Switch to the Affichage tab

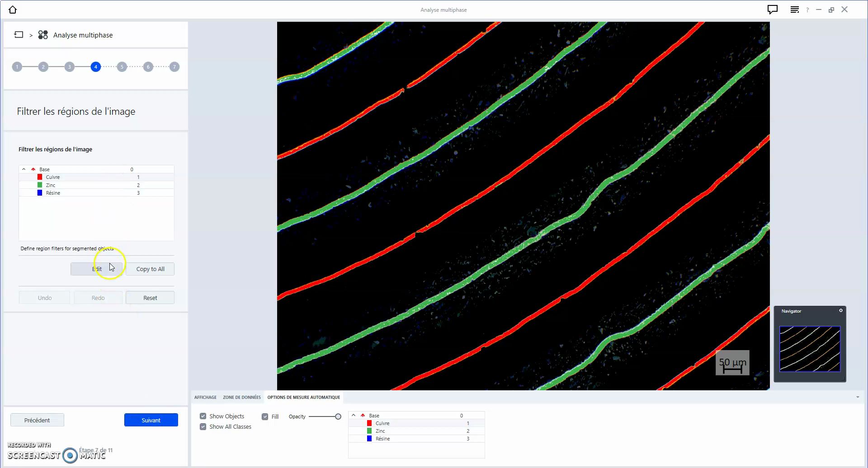pyautogui.click(x=205, y=397)
